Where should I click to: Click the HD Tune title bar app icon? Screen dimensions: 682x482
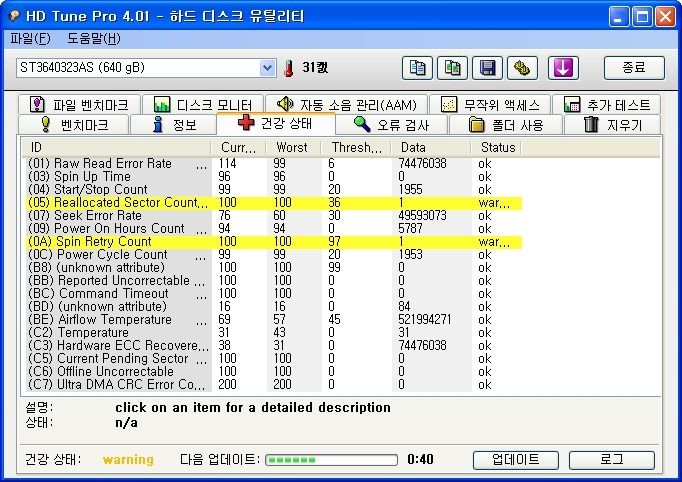point(14,16)
